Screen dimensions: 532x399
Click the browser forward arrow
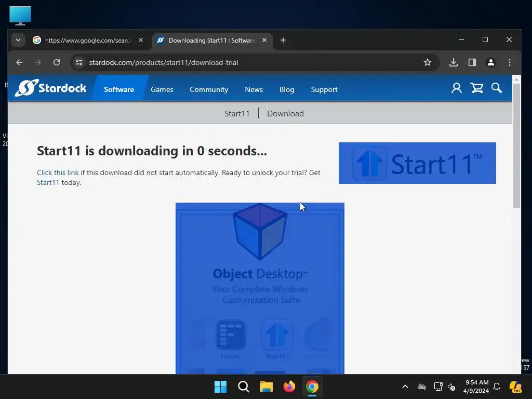pyautogui.click(x=38, y=62)
